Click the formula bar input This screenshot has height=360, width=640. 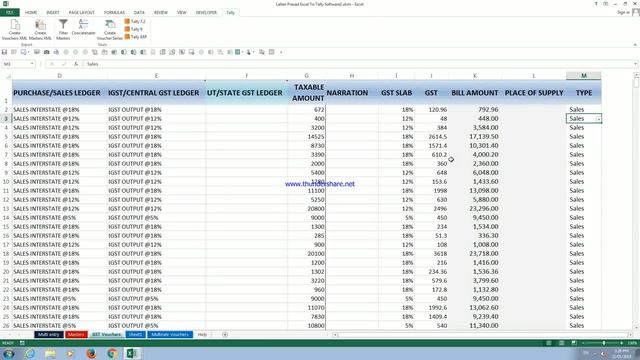click(359, 64)
